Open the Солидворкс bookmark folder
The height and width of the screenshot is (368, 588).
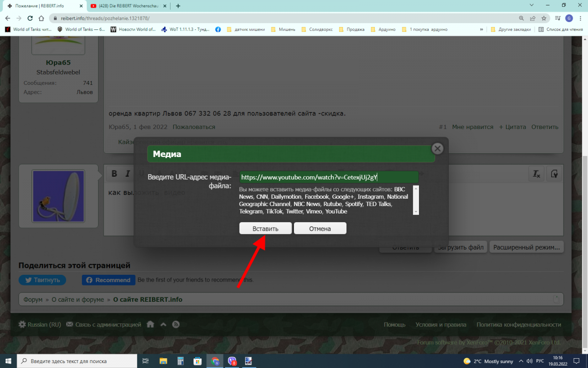coord(317,29)
